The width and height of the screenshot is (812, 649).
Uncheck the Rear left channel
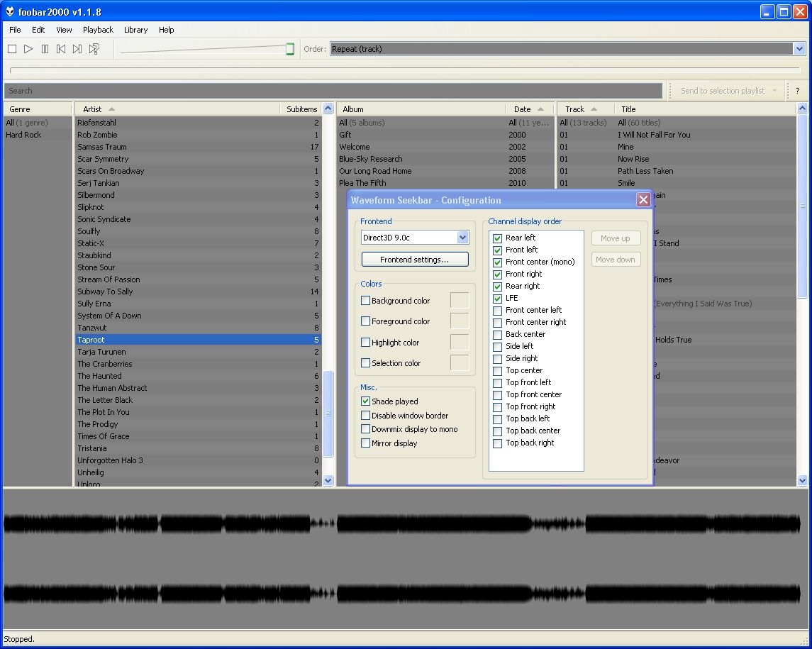498,238
